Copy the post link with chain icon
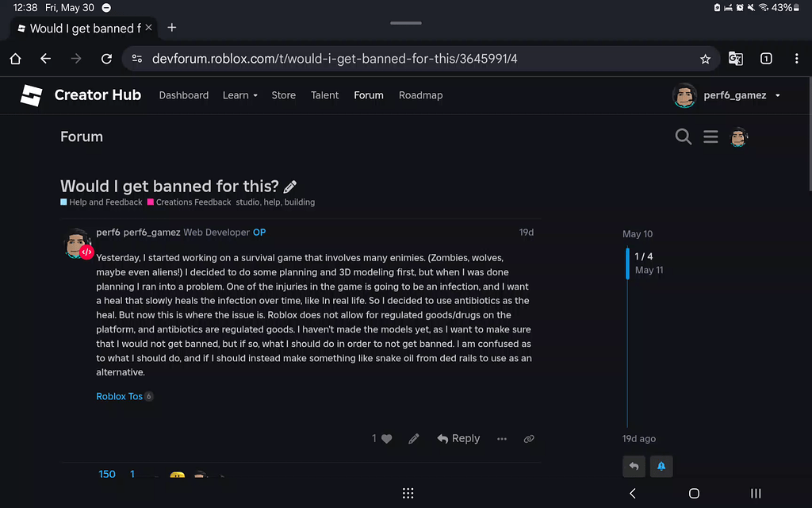This screenshot has height=508, width=812. point(528,438)
